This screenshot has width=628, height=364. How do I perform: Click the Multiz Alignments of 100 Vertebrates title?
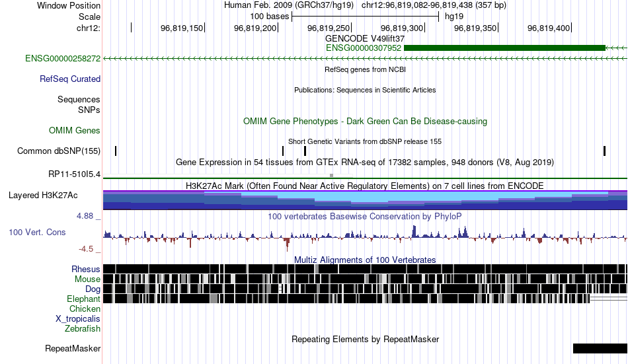(365, 260)
